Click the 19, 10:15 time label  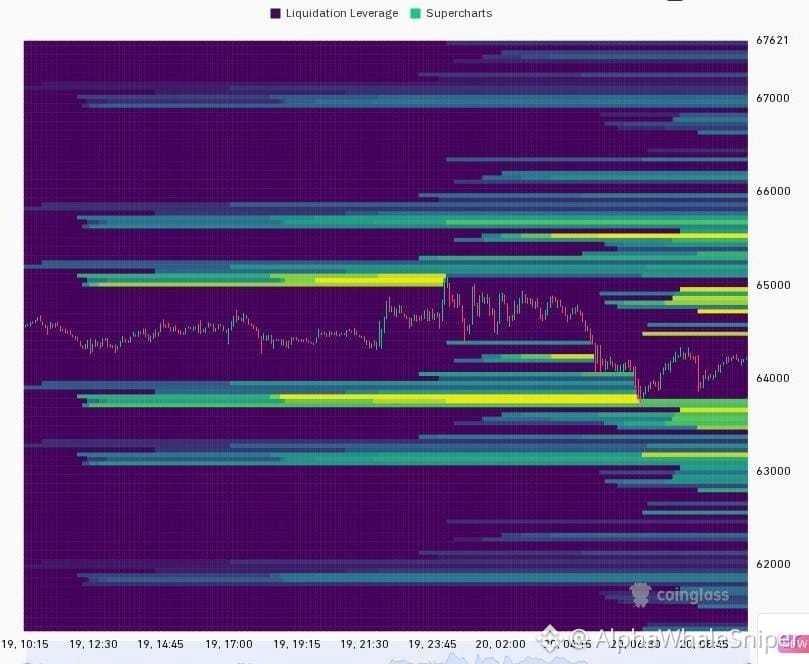pos(25,644)
